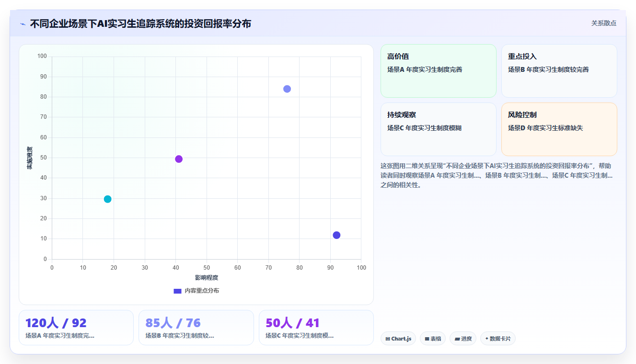Image resolution: width=636 pixels, height=364 pixels.
Task: Click 场景B 年度实习生制度较完善 text
Action: click(x=548, y=69)
